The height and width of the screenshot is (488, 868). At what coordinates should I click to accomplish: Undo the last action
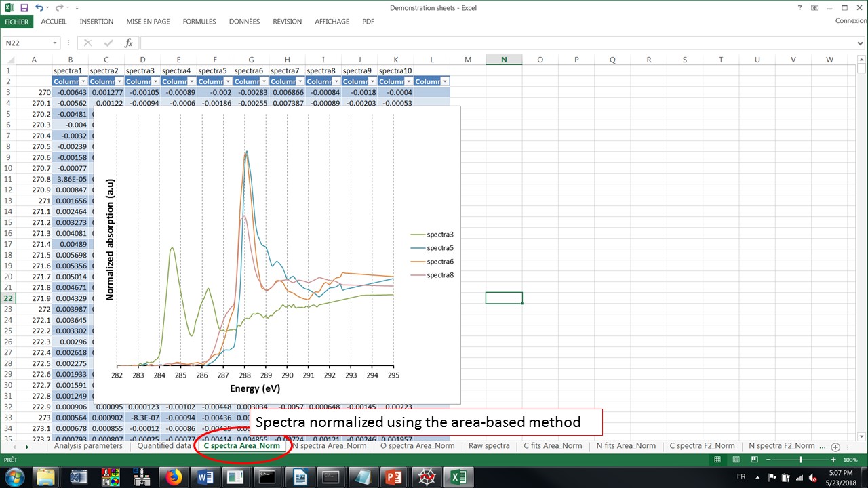[39, 8]
